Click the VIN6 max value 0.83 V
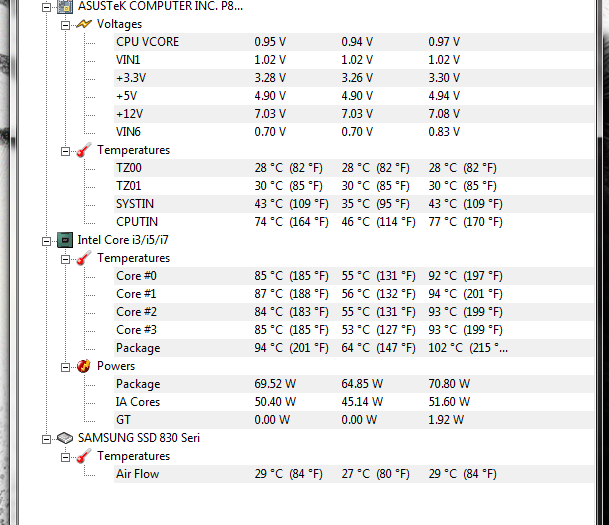The image size is (609, 525). pyautogui.click(x=444, y=132)
